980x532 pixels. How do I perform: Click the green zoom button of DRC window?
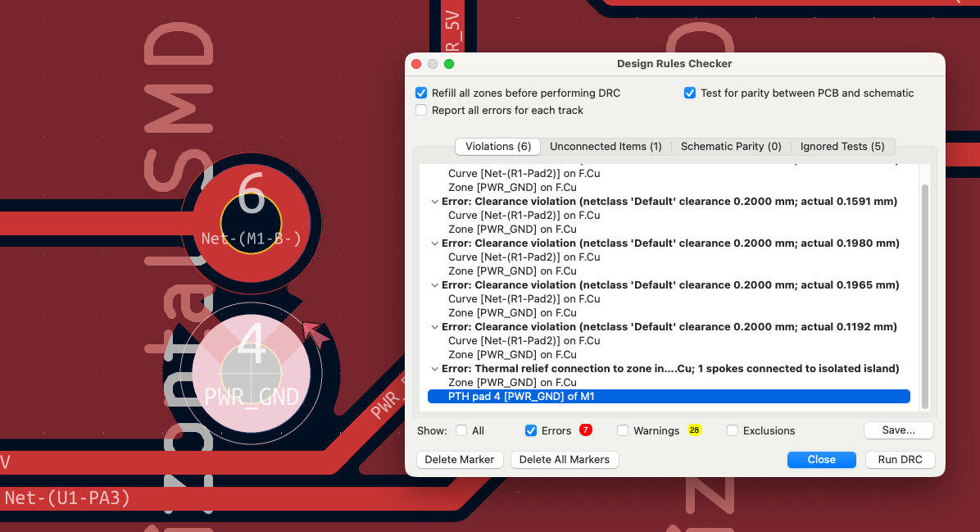[x=449, y=64]
